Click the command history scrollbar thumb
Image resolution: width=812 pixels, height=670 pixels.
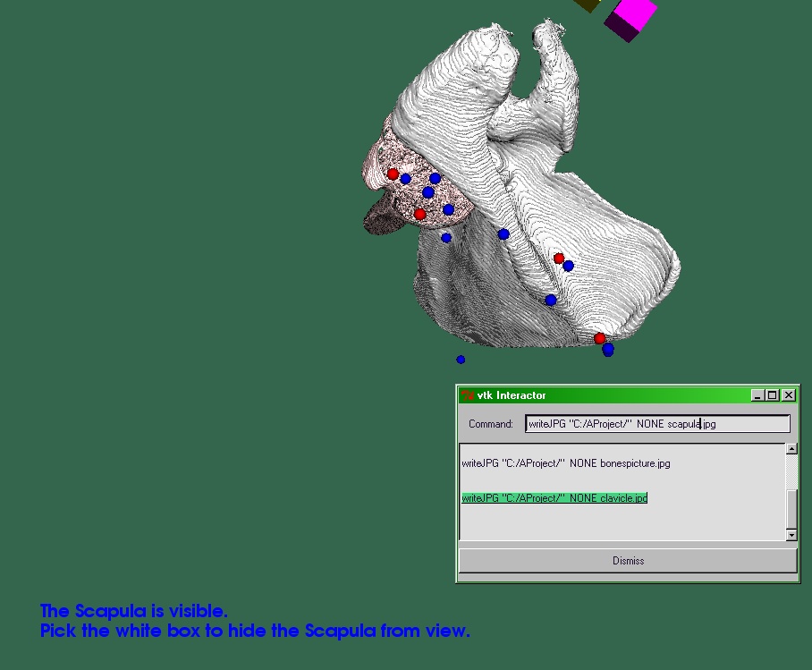coord(791,507)
